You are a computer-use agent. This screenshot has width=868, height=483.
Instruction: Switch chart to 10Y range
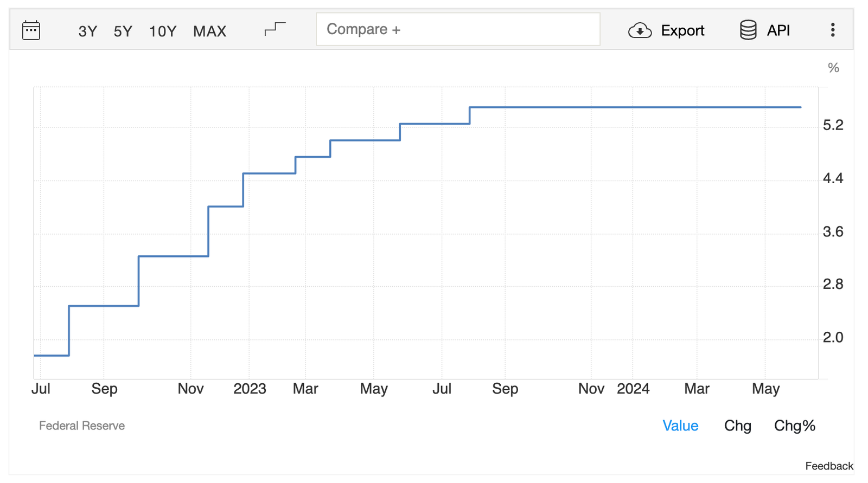pyautogui.click(x=162, y=31)
